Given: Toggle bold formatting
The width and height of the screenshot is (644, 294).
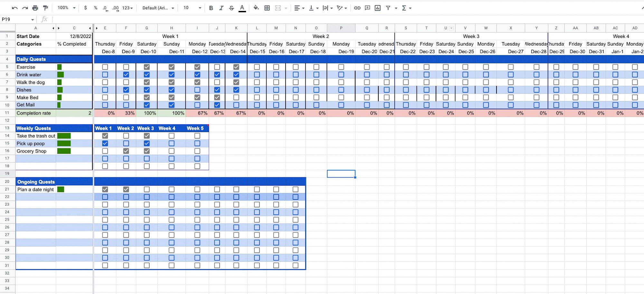Looking at the screenshot, I should (x=211, y=8).
